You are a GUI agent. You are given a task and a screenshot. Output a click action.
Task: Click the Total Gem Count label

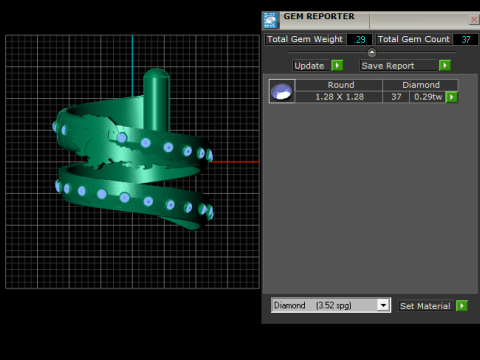point(414,39)
